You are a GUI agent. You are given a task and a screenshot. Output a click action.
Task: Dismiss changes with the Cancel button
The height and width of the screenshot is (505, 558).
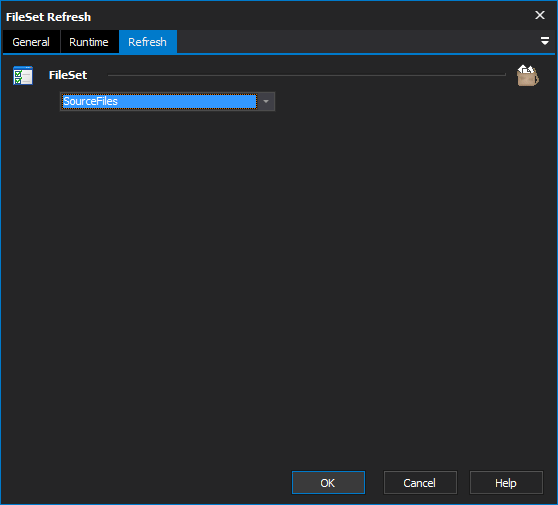pos(420,483)
